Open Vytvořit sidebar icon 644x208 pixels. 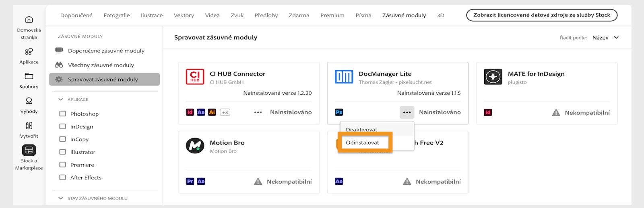tap(29, 126)
